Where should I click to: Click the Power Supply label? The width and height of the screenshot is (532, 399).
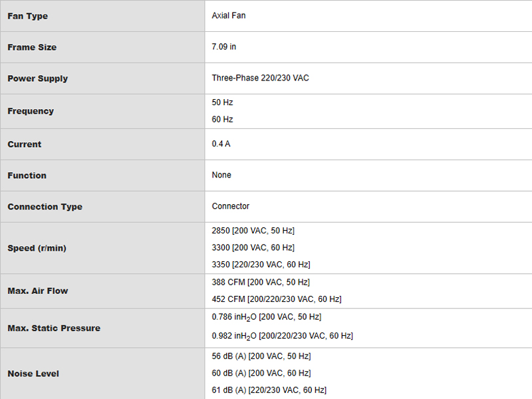click(x=38, y=78)
